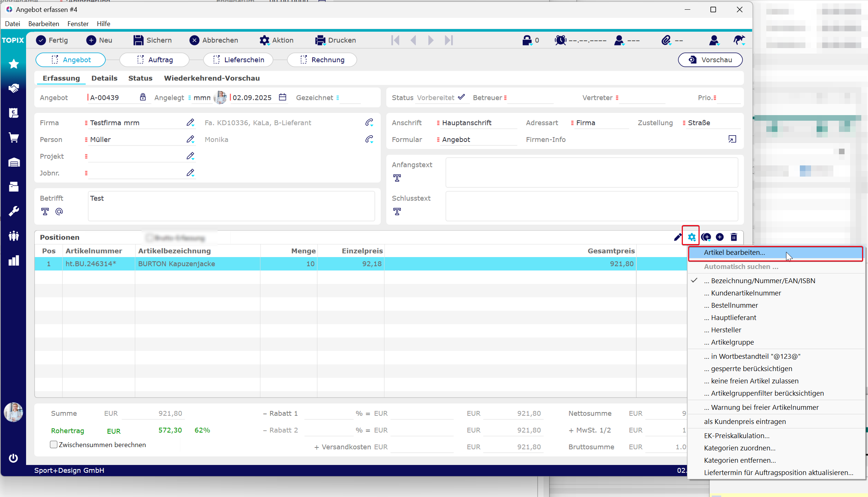The image size is (868, 497).
Task: Click the alarm clock reminder icon
Action: click(560, 40)
